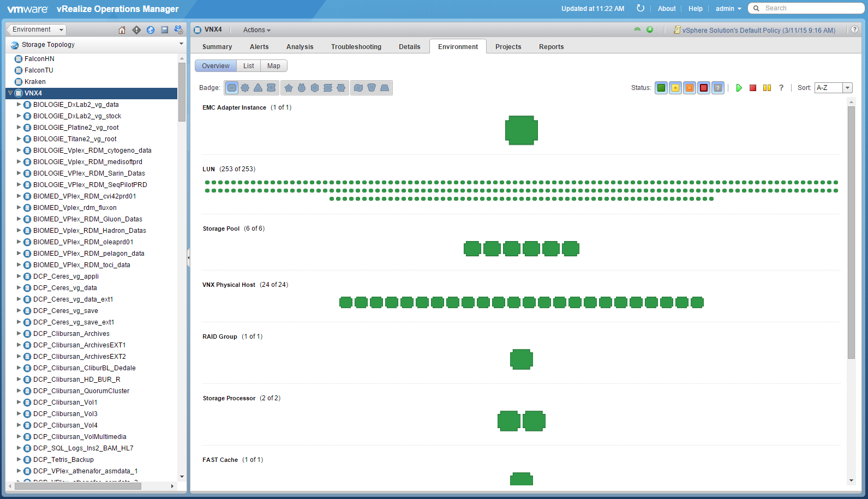This screenshot has height=499, width=868.
Task: Open the Actions dropdown menu
Action: (256, 30)
